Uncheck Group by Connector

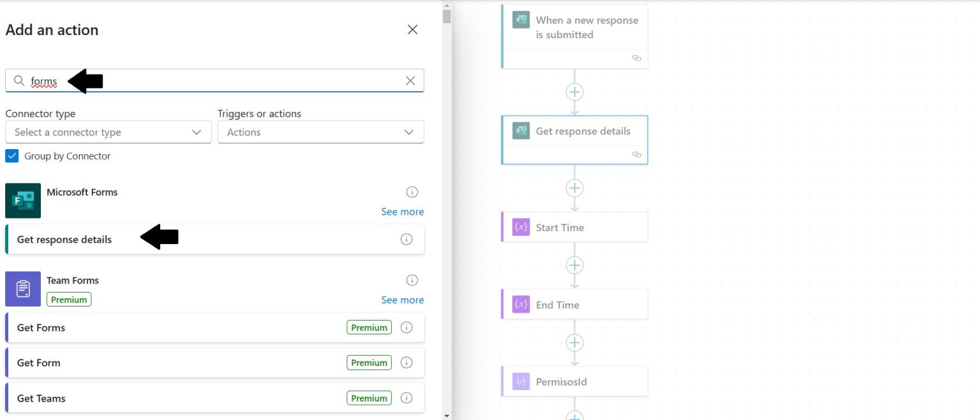click(x=11, y=156)
